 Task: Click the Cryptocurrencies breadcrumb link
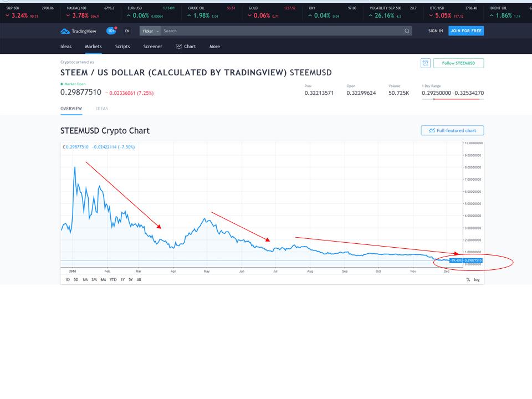(x=78, y=62)
